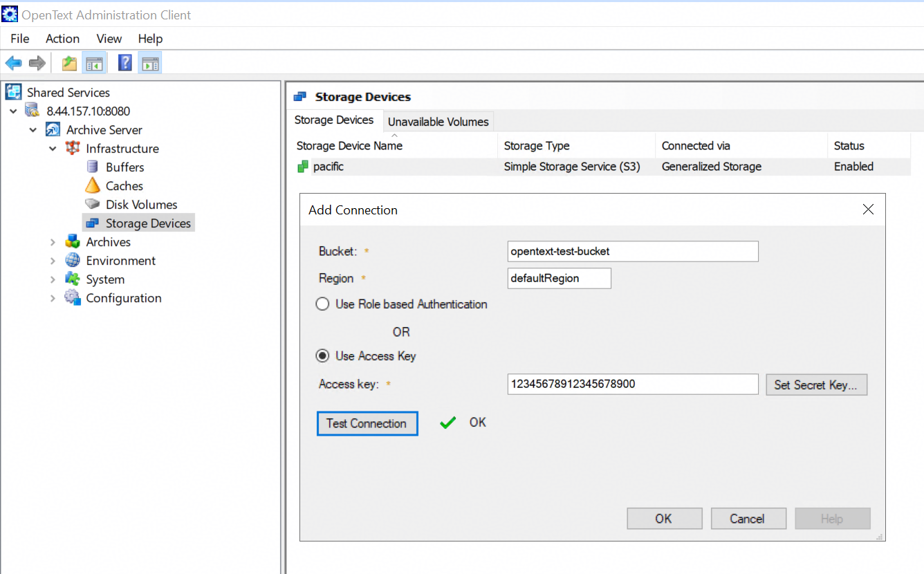Switch to the Unavailable Volumes tab
Screen dimensions: 924x574
(438, 122)
